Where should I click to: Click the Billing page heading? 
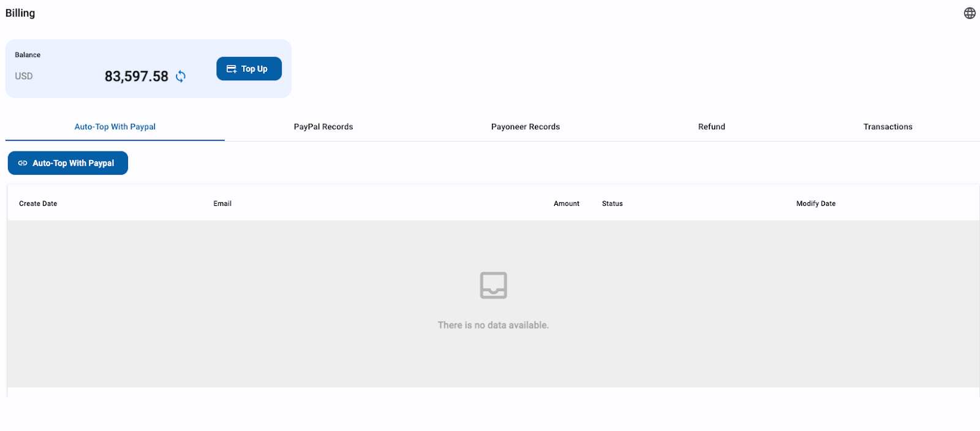tap(20, 13)
